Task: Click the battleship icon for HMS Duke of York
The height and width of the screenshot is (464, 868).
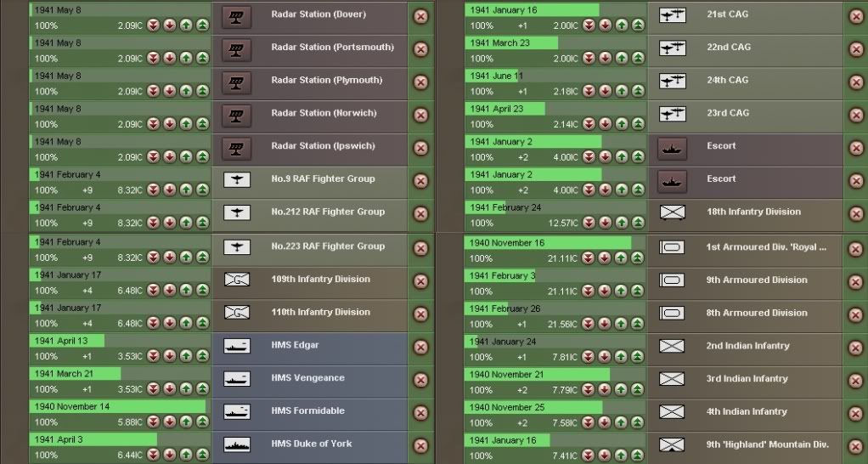Action: tap(236, 444)
